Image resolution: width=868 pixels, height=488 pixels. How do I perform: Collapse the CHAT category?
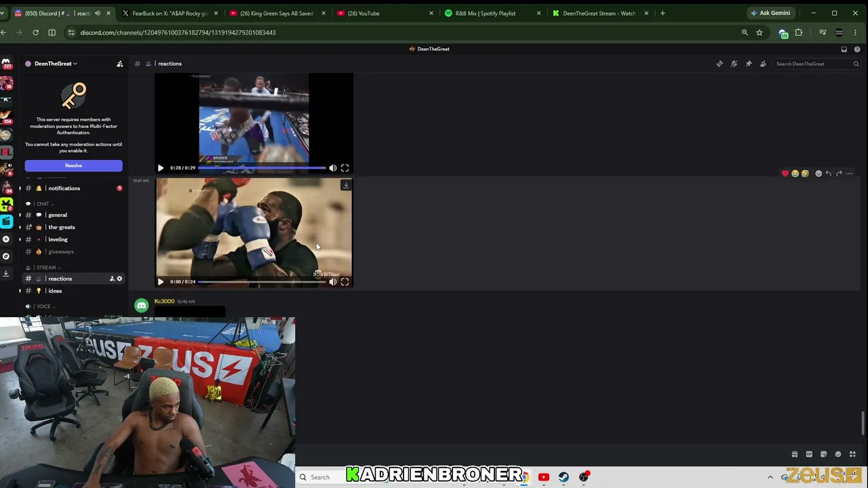tap(42, 204)
